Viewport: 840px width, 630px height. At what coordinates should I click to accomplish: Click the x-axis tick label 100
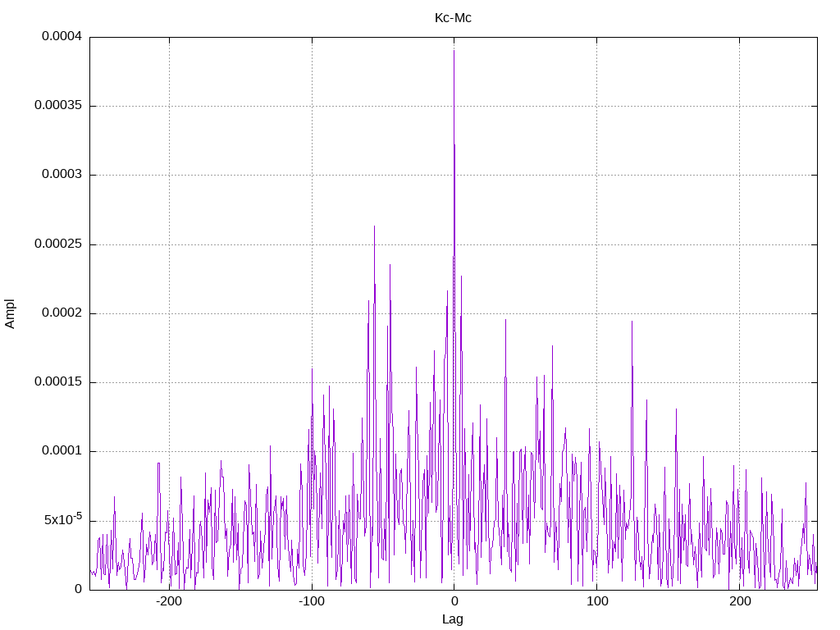[597, 601]
